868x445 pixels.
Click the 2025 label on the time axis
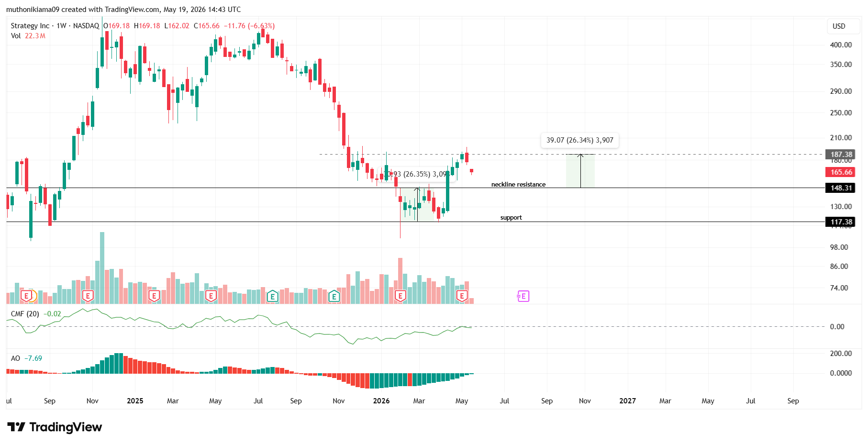pos(135,401)
